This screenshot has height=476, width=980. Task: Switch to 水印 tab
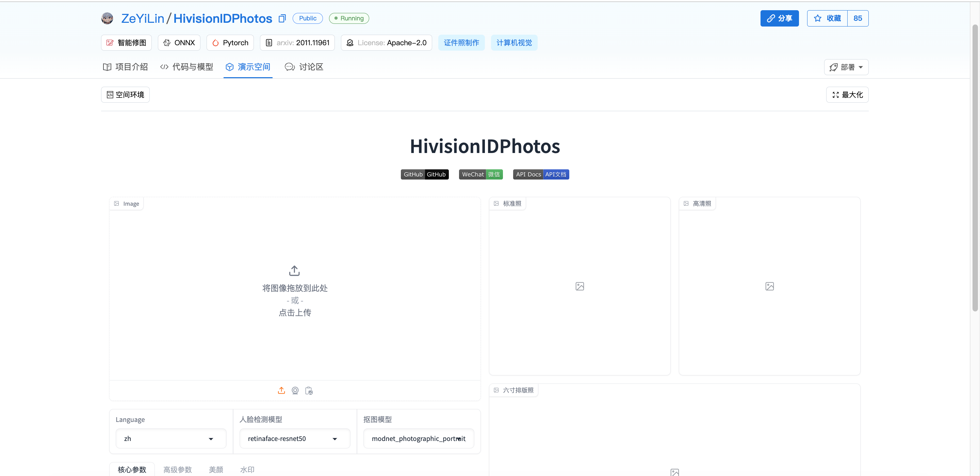pos(247,469)
